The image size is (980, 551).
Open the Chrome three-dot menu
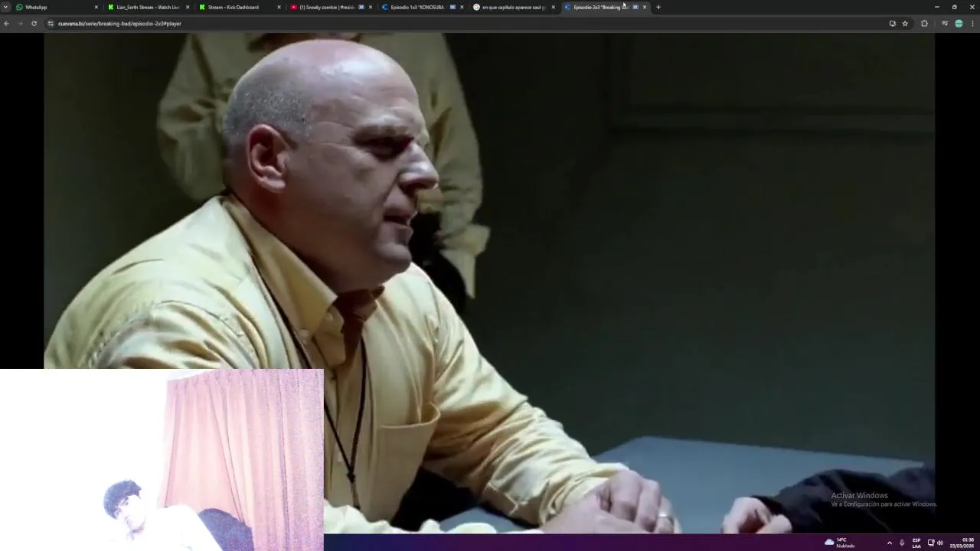pos(972,24)
